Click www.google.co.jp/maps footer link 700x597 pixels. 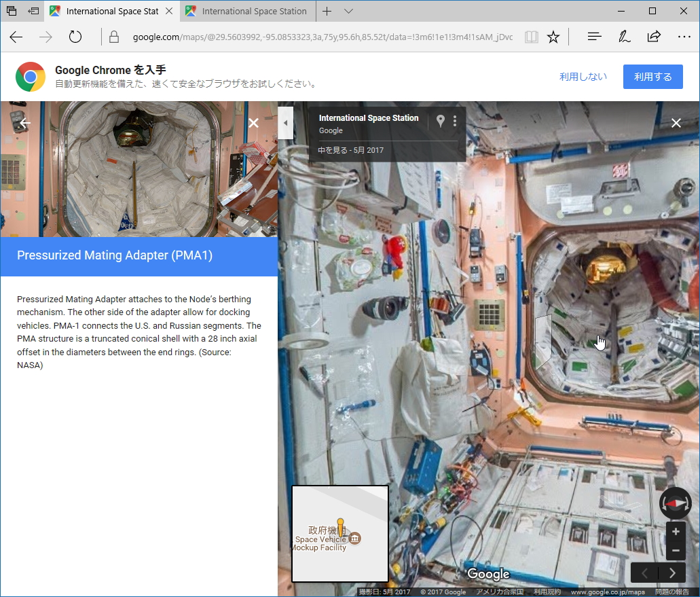tap(608, 592)
